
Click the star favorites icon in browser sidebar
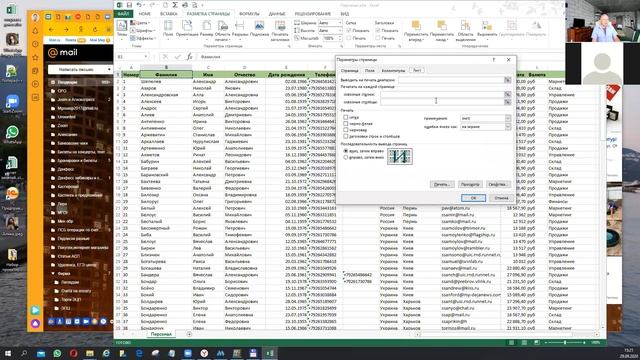point(36,58)
